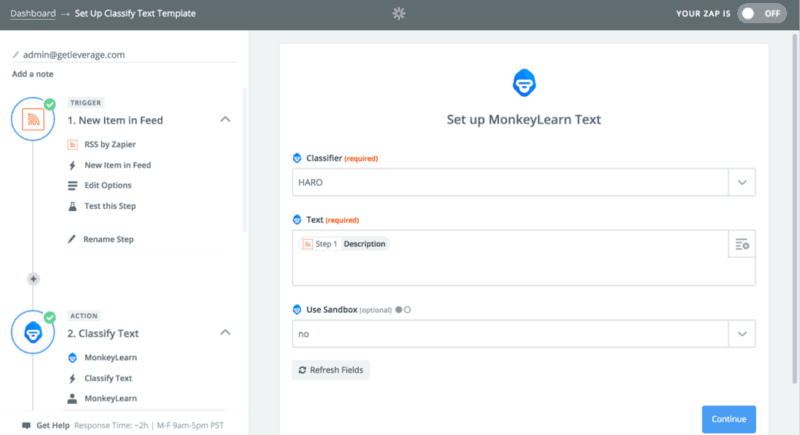Viewport: 800px width, 435px height.
Task: Select the filled Use Sandbox radio dot
Action: click(x=398, y=310)
